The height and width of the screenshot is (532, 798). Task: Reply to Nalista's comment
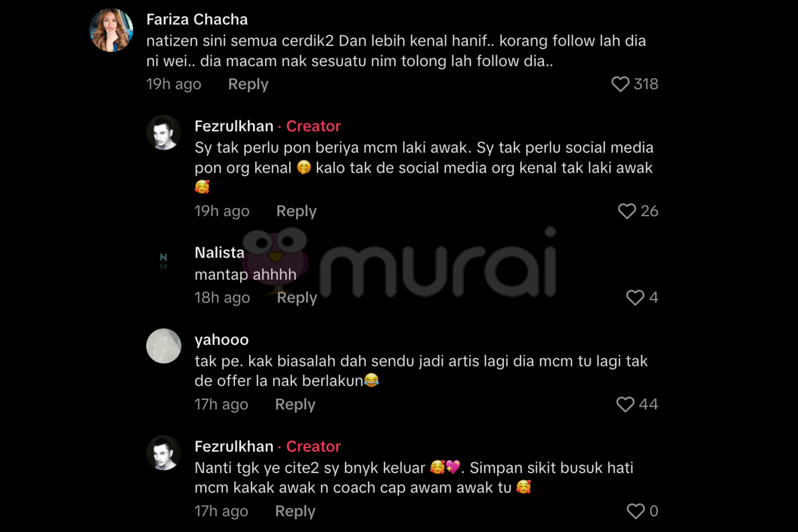pos(297,297)
